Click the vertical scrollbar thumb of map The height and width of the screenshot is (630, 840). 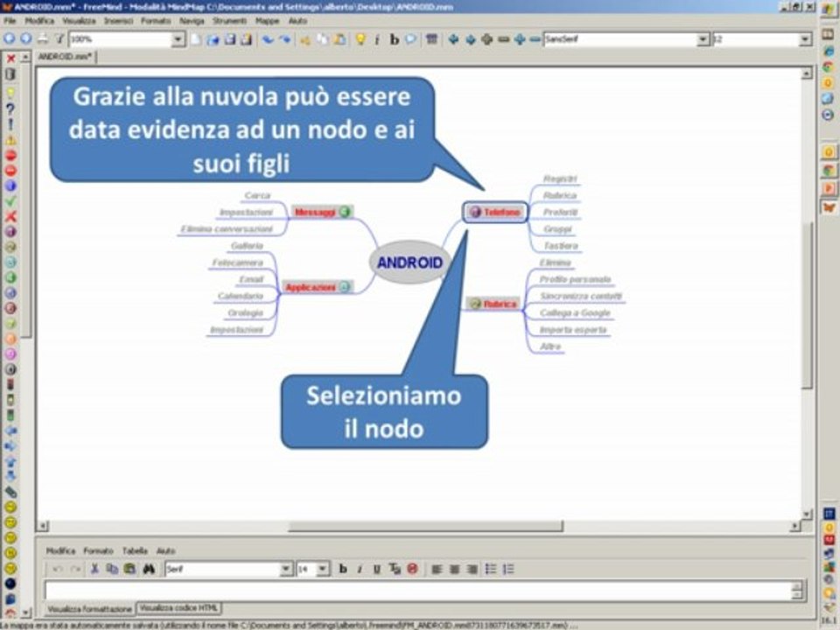[x=807, y=304]
